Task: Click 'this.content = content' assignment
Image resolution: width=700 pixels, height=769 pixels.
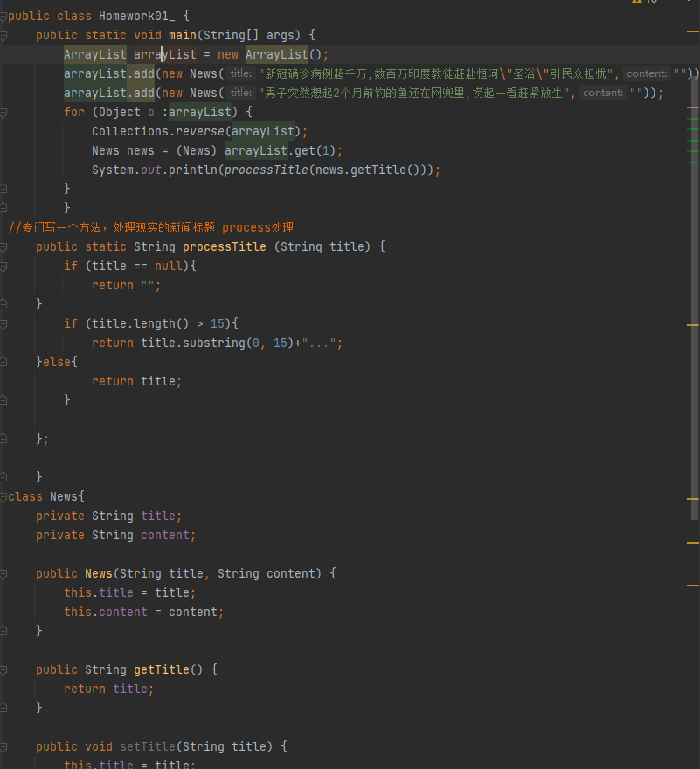Action: (143, 612)
